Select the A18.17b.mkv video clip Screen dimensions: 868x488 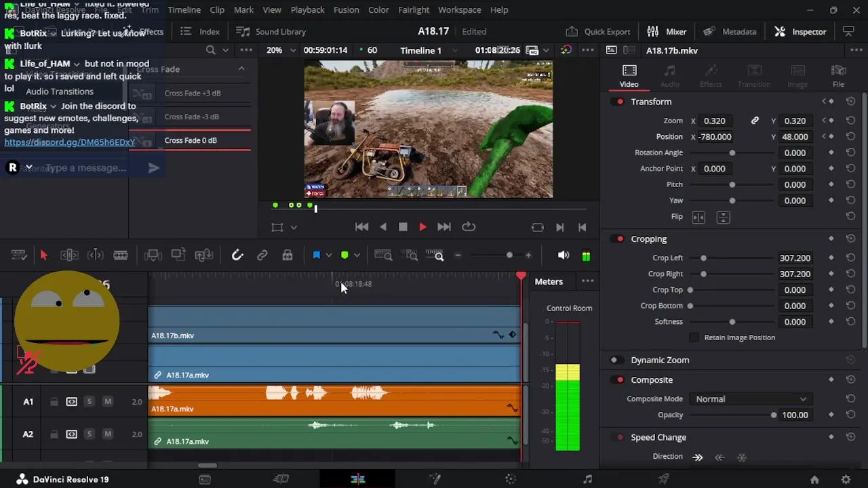334,325
